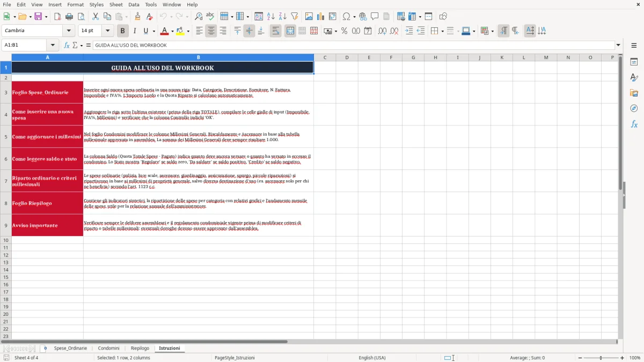Open sidebar Navigator panel
Screen dimensions: 644x362
[634, 109]
